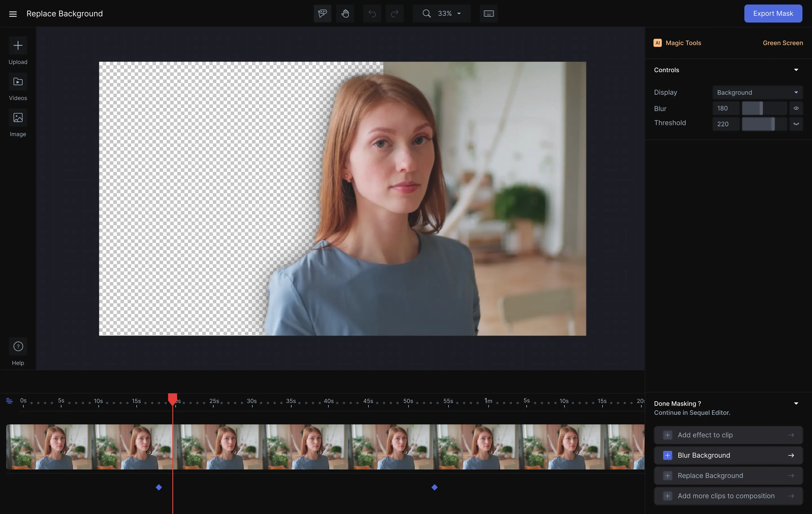
Task: Switch to Green Screen tab
Action: click(782, 43)
